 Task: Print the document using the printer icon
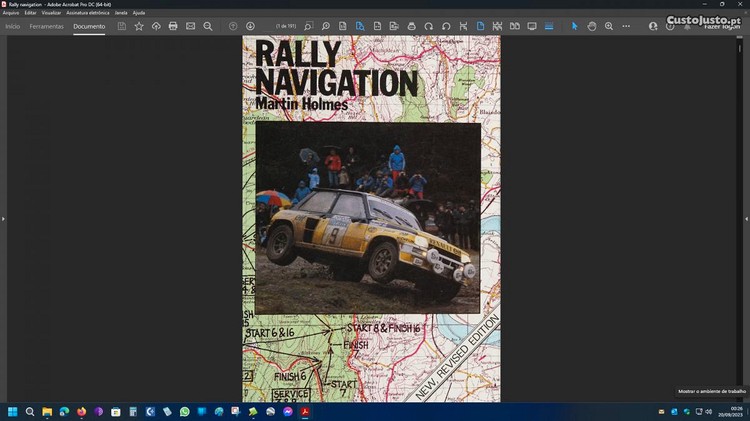point(173,26)
